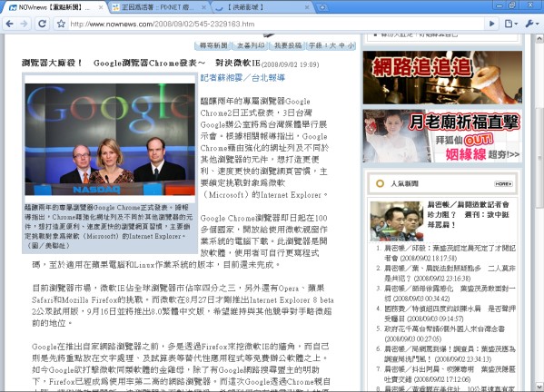
Task: Click the paragraph starting 目前瀏覽器市場
Action: pos(183,306)
